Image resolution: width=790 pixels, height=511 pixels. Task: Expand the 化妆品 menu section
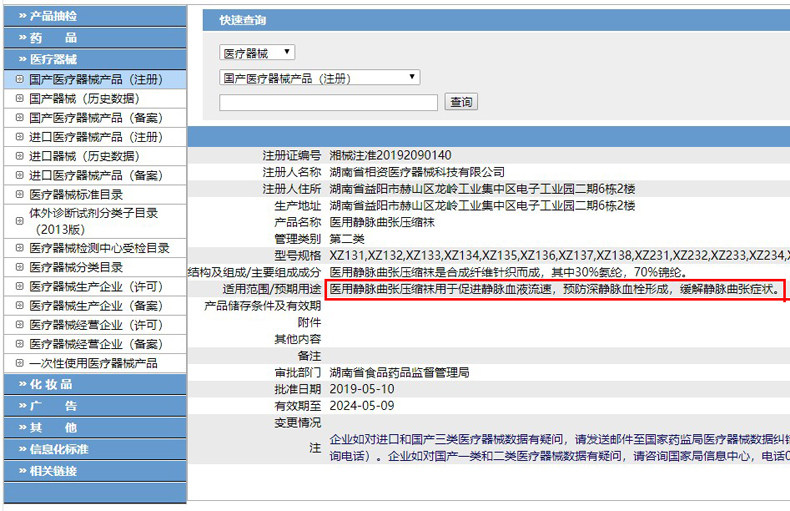95,385
